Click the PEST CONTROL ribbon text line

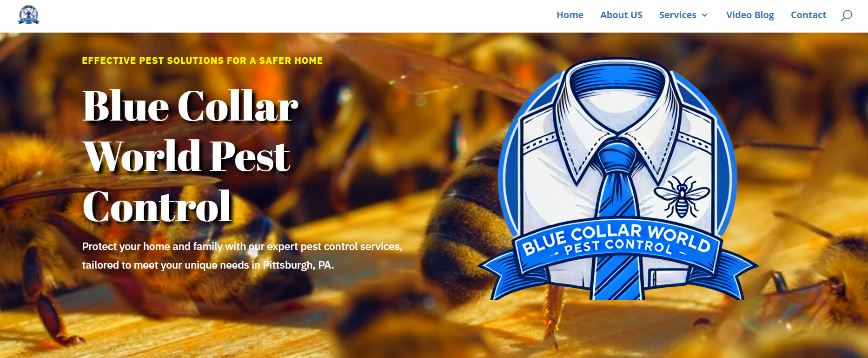pos(618,247)
